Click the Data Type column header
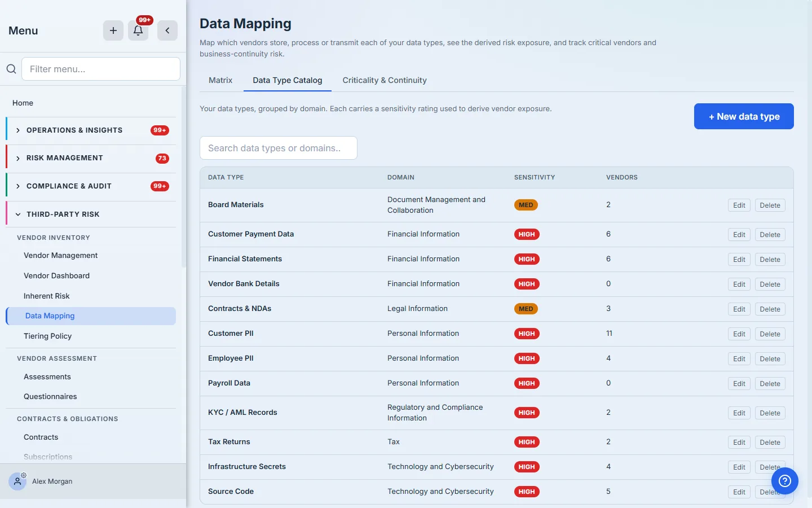Image resolution: width=812 pixels, height=508 pixels. 226,177
